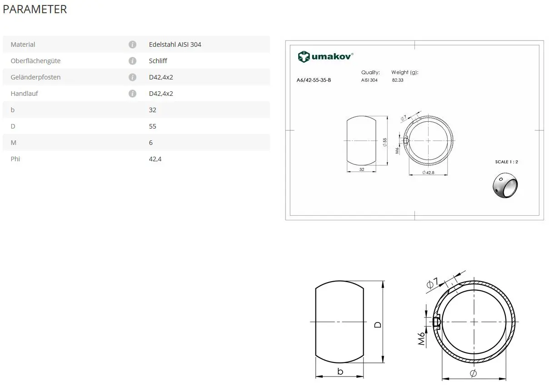Click the Geländerpfosten value D42,4x2
Image resolution: width=549 pixels, height=392 pixels.
[161, 77]
